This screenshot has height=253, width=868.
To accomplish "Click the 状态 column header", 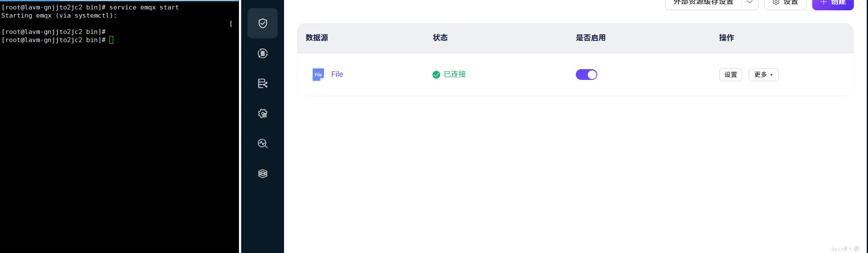I will (440, 38).
